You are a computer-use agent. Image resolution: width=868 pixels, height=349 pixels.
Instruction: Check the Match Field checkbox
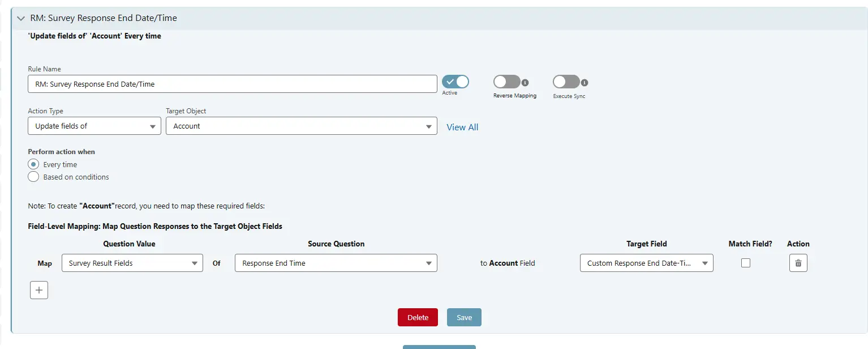point(745,262)
